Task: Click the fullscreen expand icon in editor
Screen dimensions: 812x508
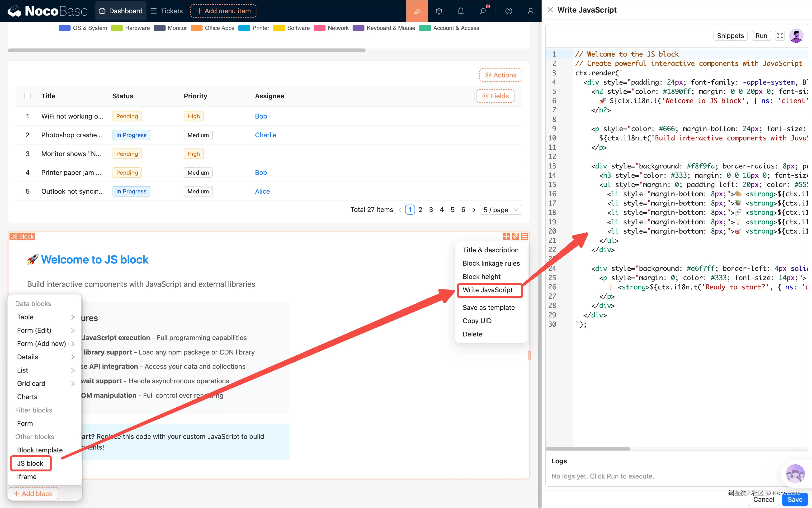Action: (780, 36)
